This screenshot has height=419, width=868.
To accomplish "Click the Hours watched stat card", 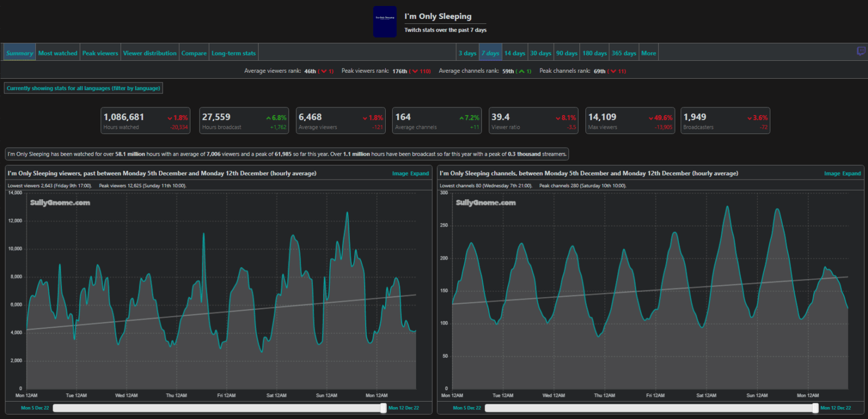I will [x=145, y=120].
